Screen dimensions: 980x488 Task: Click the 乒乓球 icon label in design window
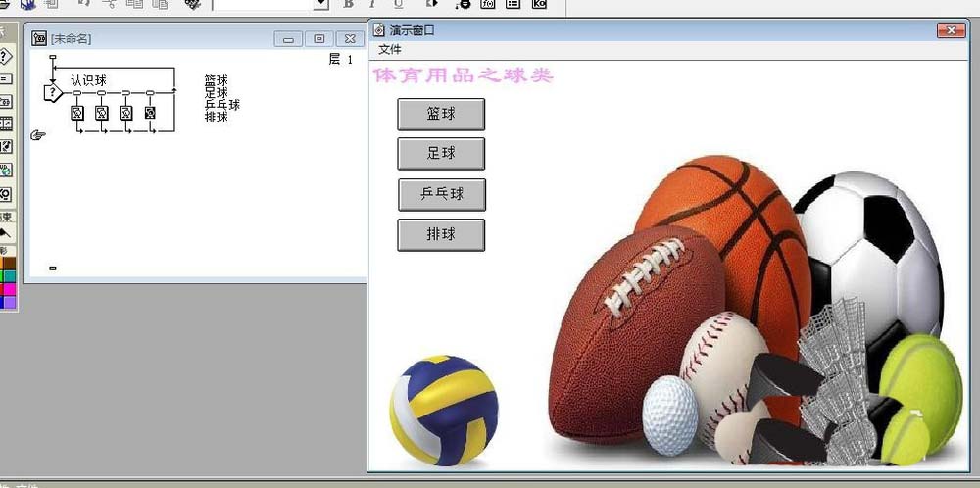click(221, 104)
